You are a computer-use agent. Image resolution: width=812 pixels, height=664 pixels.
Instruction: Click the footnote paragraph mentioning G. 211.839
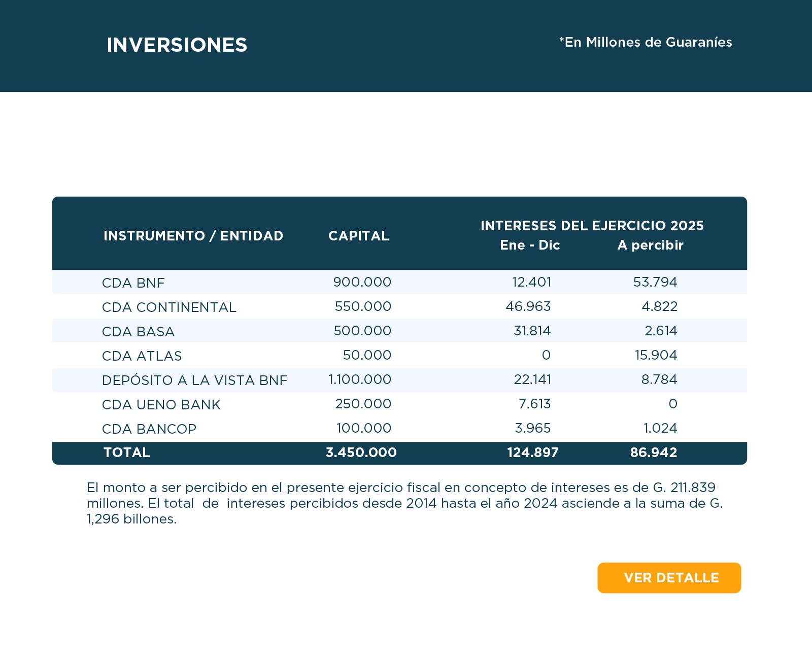tap(404, 503)
